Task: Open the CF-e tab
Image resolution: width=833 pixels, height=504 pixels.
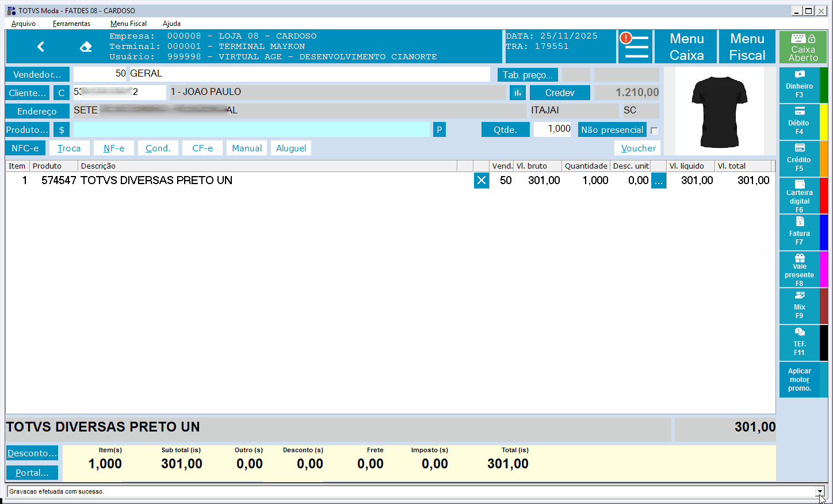Action: point(202,148)
